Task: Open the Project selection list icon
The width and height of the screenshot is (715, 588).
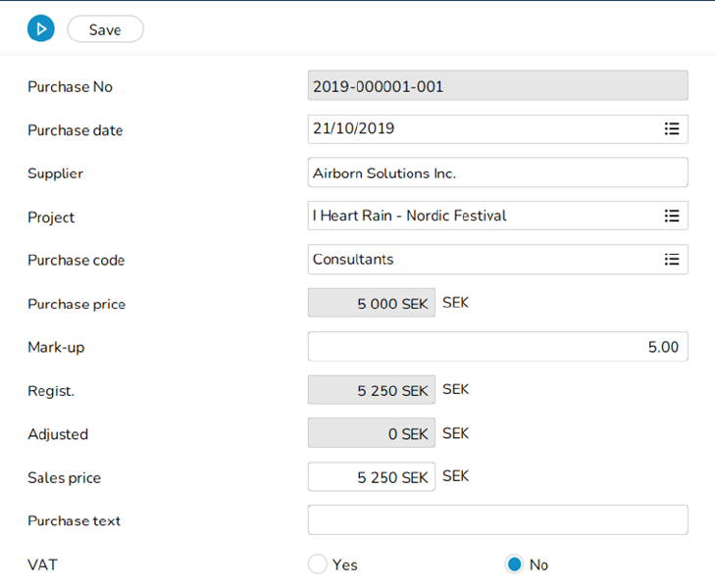Action: [x=672, y=216]
